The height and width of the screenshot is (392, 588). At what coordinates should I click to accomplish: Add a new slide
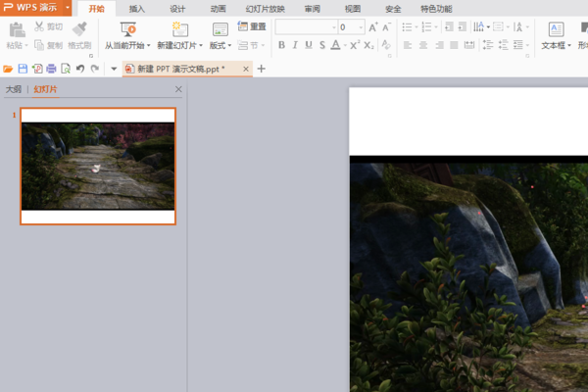point(179,29)
